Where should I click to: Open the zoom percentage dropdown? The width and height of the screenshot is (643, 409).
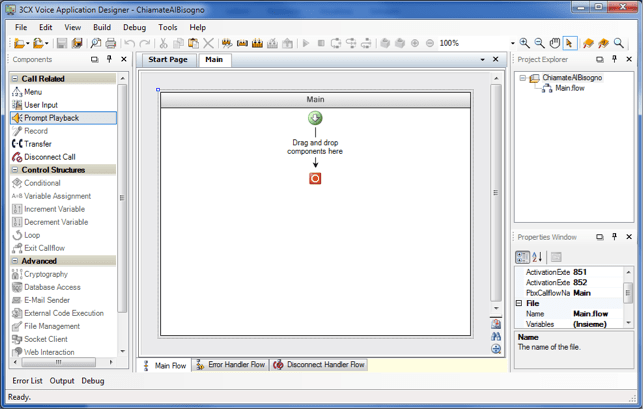click(512, 43)
